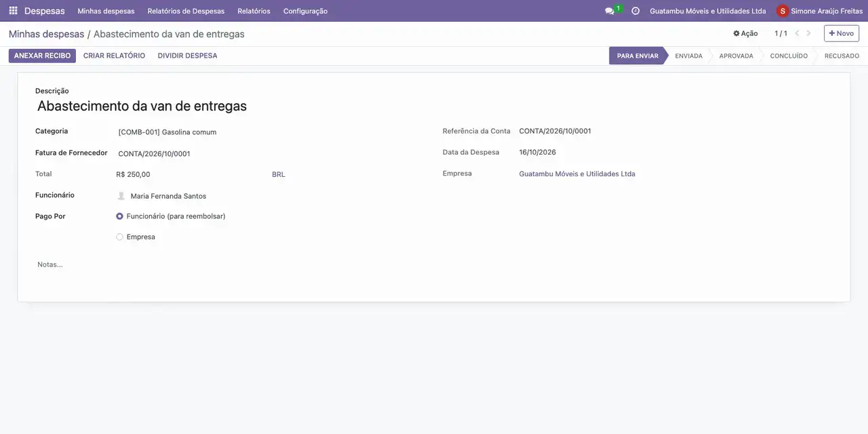Select Funcionário (para reembolsar) radio option
Image resolution: width=868 pixels, height=434 pixels.
pyautogui.click(x=120, y=216)
